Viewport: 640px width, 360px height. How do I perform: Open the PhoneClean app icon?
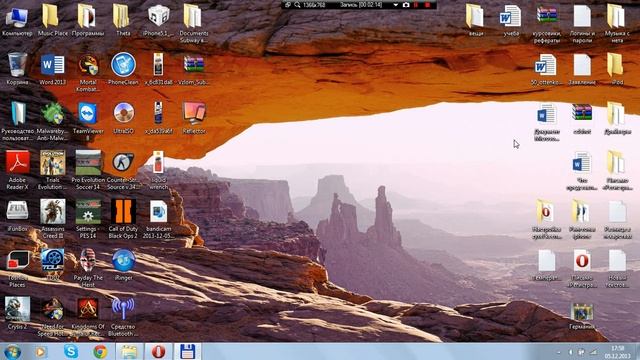[x=123, y=69]
